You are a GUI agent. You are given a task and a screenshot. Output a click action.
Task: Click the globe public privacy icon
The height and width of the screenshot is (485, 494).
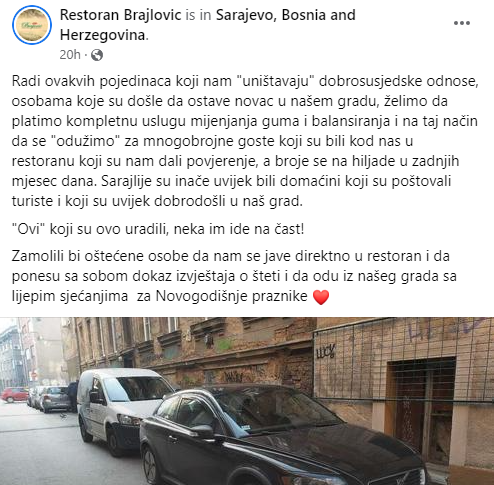coord(97,55)
